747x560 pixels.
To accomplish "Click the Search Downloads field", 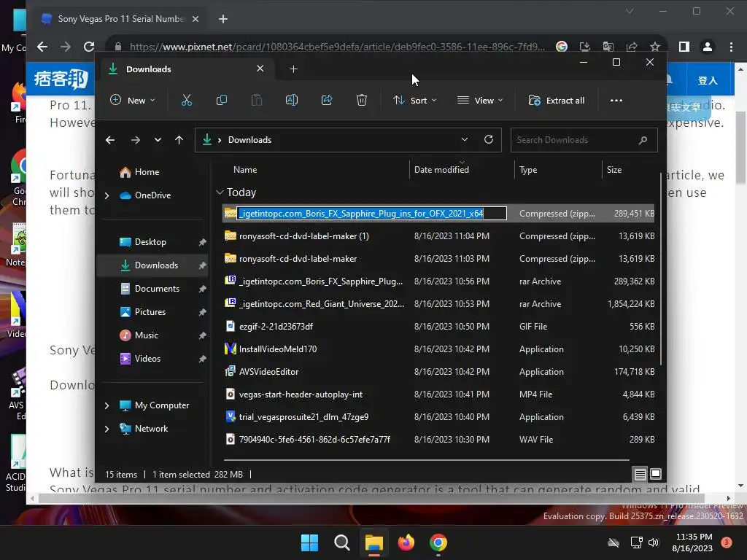I will pos(584,140).
